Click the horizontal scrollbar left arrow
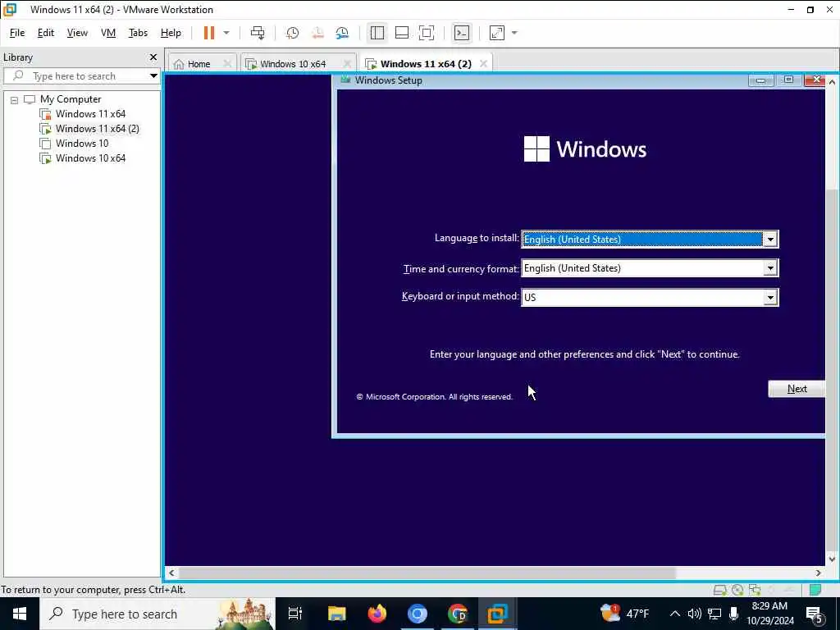Viewport: 840px width, 630px height. click(171, 573)
